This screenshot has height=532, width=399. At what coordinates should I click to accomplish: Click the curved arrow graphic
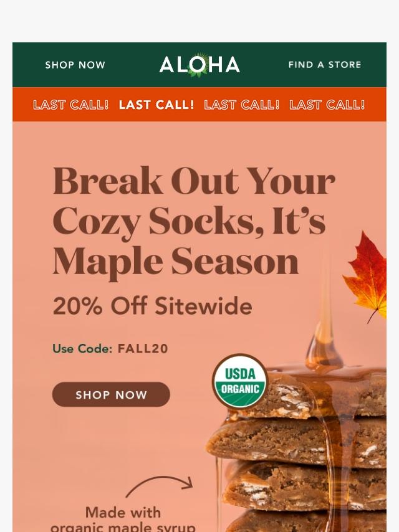pos(160,486)
